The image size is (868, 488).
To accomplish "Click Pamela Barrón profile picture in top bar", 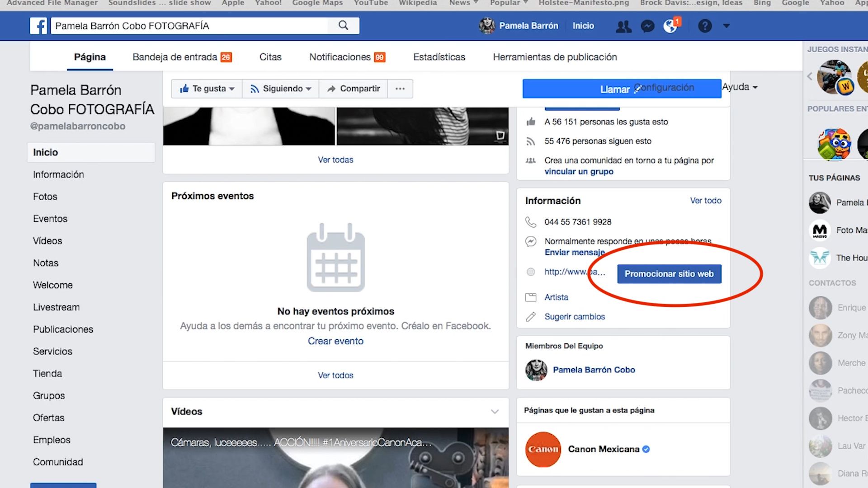I will point(487,26).
